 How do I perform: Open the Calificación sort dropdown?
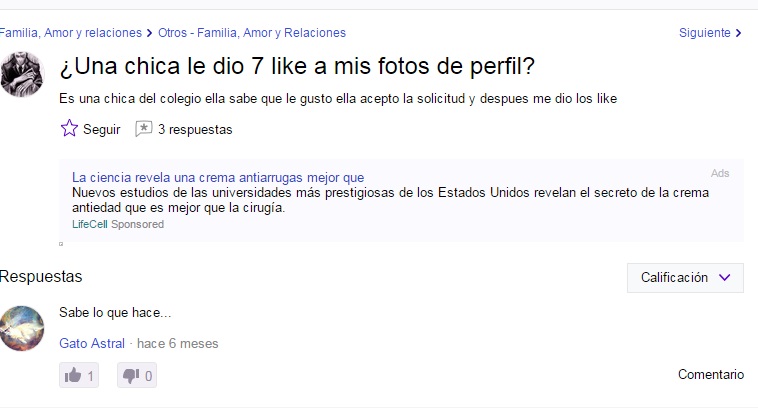(x=685, y=278)
